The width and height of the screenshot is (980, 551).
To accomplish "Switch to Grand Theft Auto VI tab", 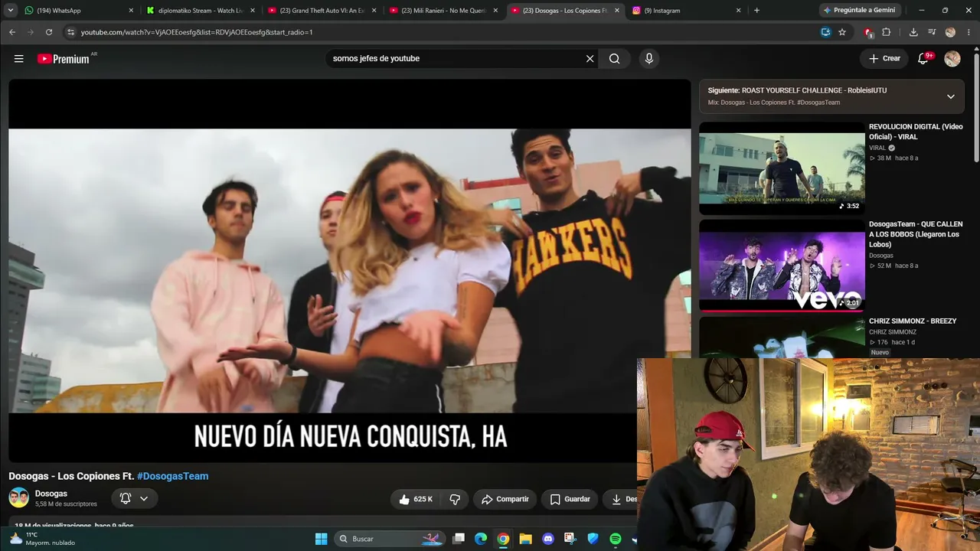I will (x=322, y=11).
